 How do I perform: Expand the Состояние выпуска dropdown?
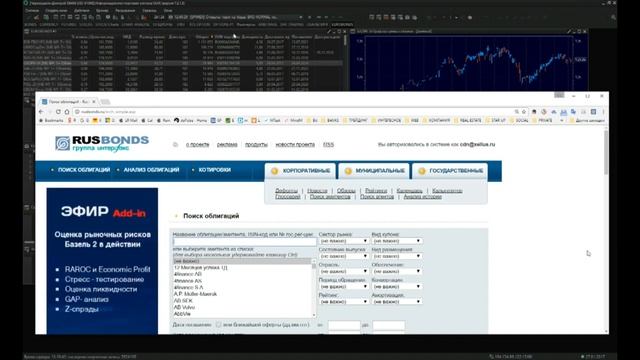(344, 256)
